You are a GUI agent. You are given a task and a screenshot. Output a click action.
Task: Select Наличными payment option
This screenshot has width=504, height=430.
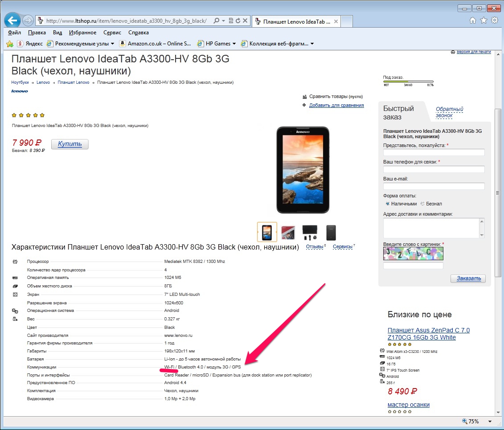[x=388, y=204]
